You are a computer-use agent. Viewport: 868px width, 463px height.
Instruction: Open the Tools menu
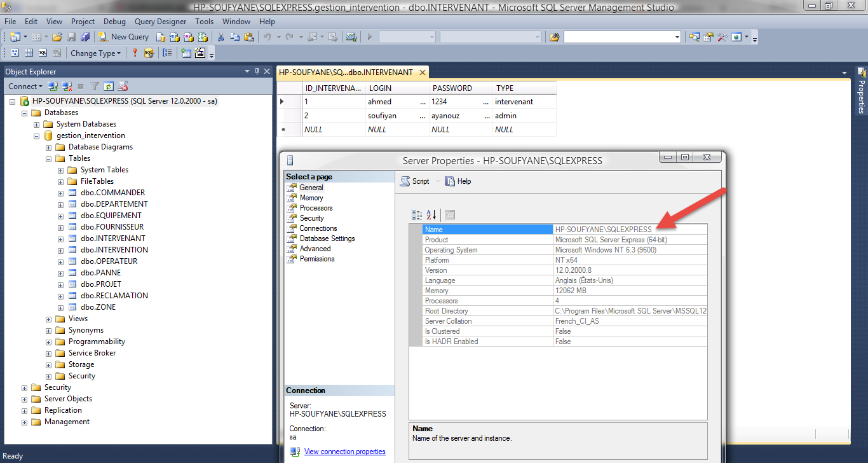coord(205,21)
